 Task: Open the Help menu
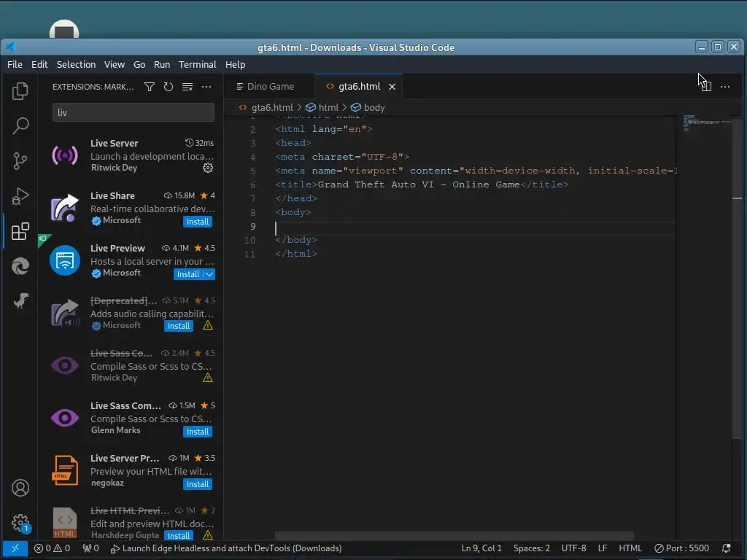236,64
